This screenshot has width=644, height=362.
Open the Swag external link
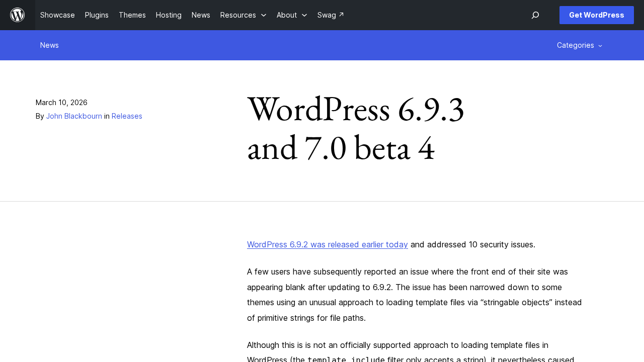point(331,15)
